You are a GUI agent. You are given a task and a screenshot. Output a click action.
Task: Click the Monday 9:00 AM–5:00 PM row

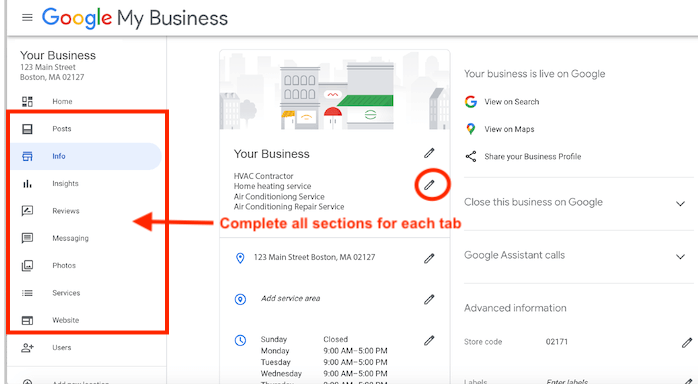(324, 351)
